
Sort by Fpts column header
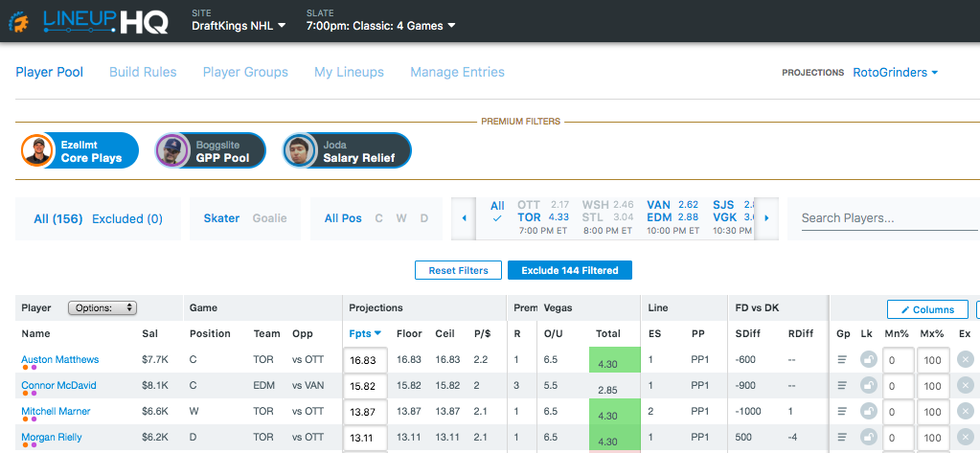pos(365,333)
